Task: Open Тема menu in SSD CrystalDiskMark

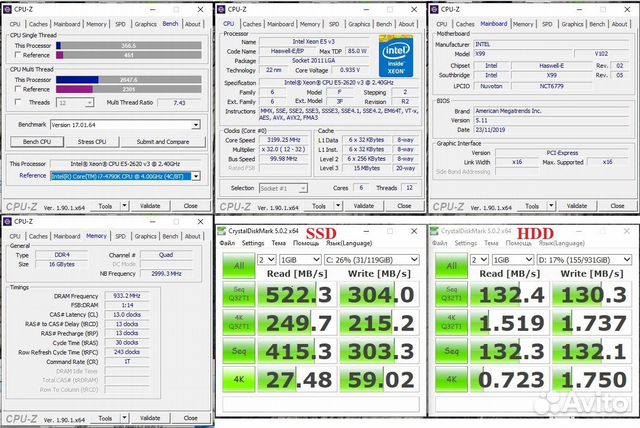Action: tap(279, 243)
